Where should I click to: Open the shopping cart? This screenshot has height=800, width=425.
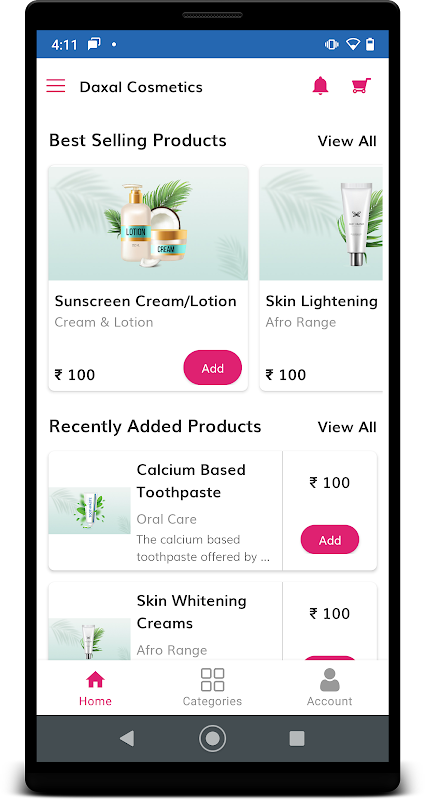pyautogui.click(x=361, y=86)
